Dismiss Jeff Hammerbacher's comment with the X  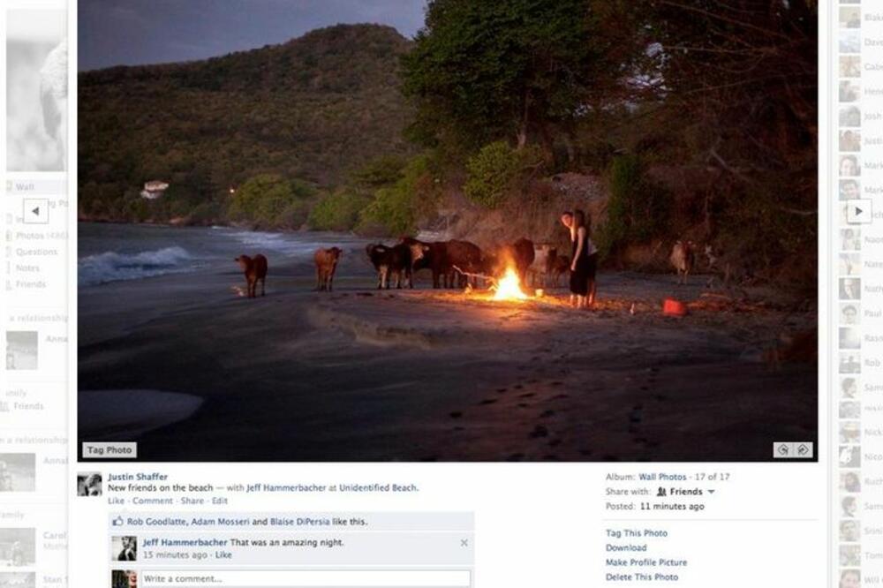[x=464, y=542]
